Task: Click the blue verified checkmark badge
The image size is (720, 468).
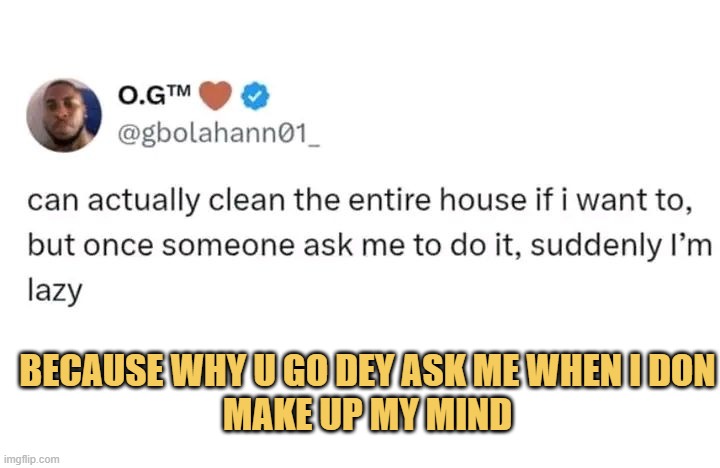Action: (255, 96)
